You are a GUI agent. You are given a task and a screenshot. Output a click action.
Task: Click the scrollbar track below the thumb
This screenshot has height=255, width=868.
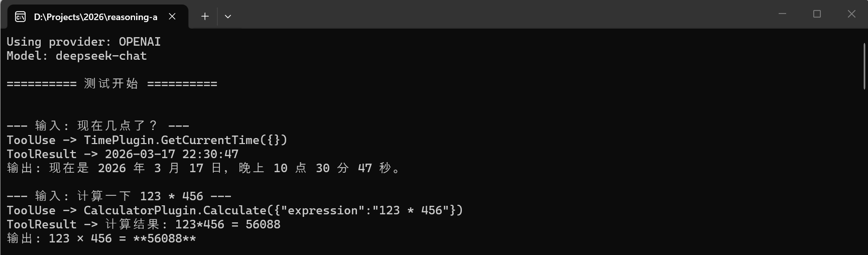(x=864, y=176)
